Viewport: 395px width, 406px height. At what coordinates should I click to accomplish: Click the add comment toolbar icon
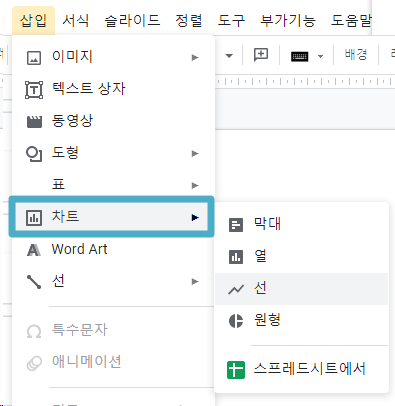pyautogui.click(x=261, y=55)
